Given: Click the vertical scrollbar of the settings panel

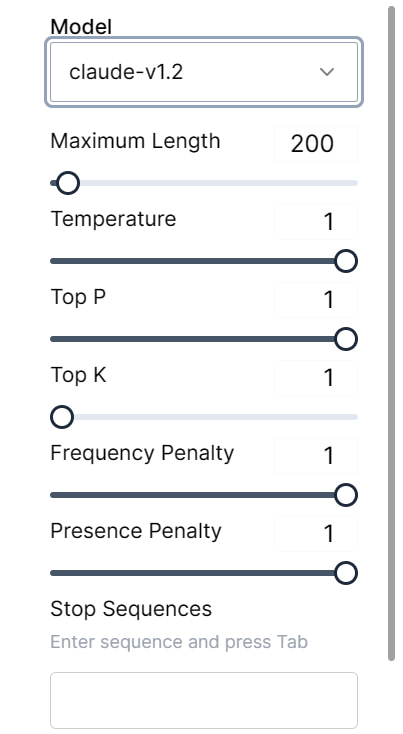Looking at the screenshot, I should point(391,333).
